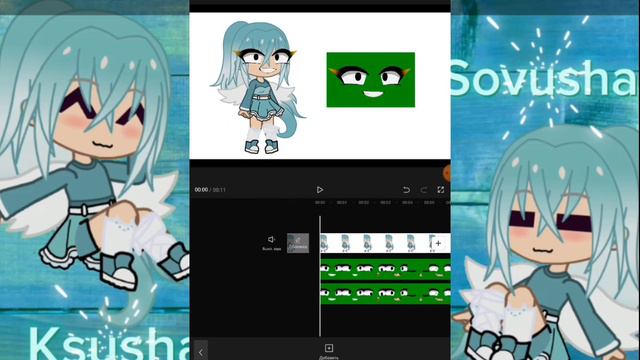Screen dimensions: 640x360
Task: Undo the last edit
Action: (x=406, y=190)
